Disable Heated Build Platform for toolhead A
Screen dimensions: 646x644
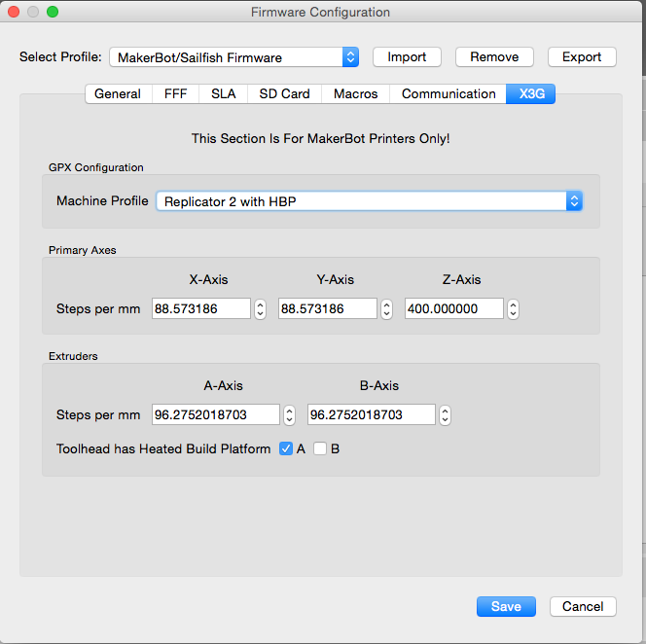(x=286, y=448)
